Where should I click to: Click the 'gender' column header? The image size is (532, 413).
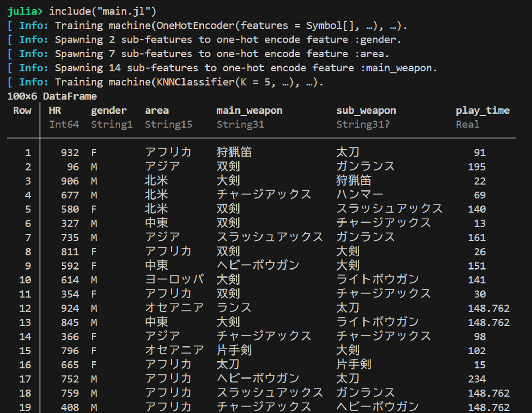click(x=109, y=111)
